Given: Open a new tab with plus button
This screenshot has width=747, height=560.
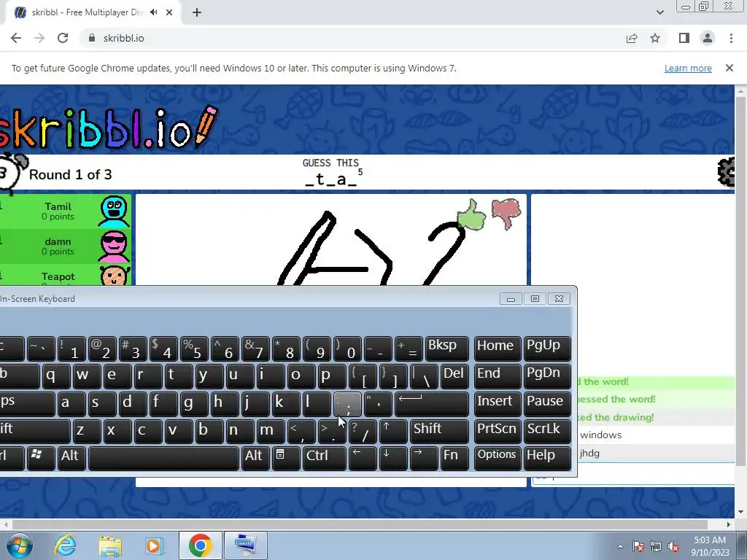Looking at the screenshot, I should (x=197, y=13).
